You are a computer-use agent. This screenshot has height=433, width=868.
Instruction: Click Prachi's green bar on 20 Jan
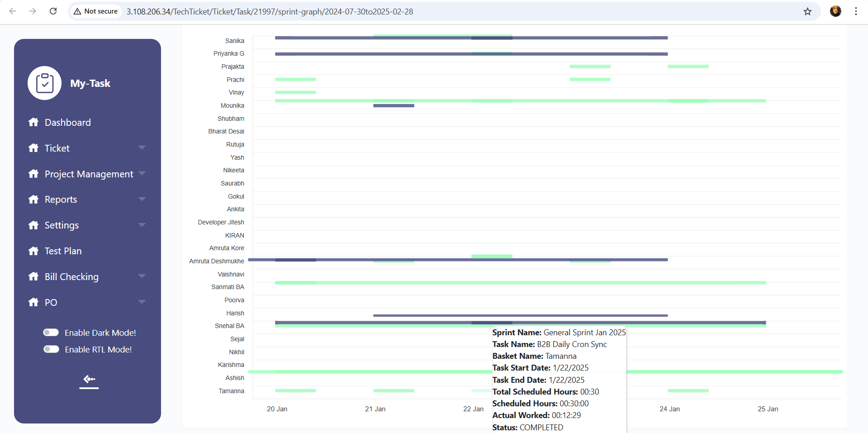coord(295,80)
